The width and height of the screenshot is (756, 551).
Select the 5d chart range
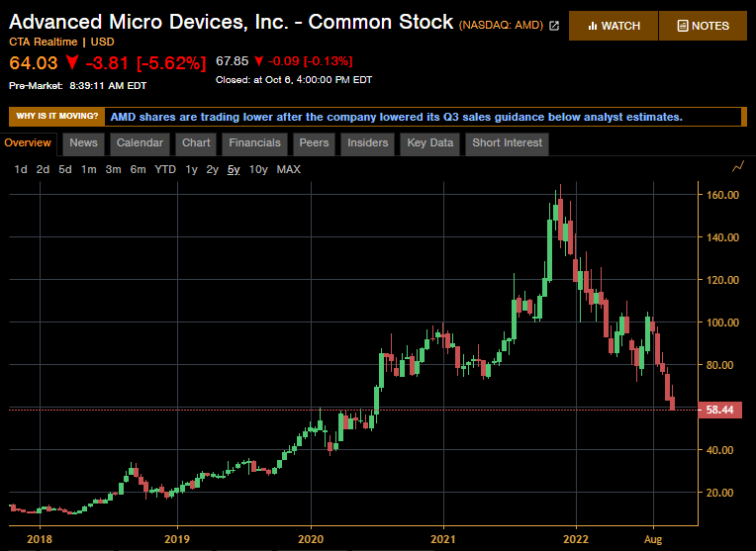pyautogui.click(x=65, y=170)
